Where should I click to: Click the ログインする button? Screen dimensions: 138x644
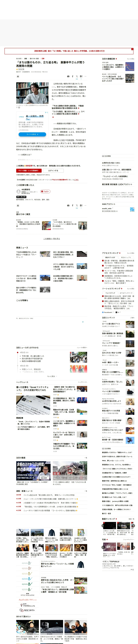pyautogui.click(x=53, y=171)
